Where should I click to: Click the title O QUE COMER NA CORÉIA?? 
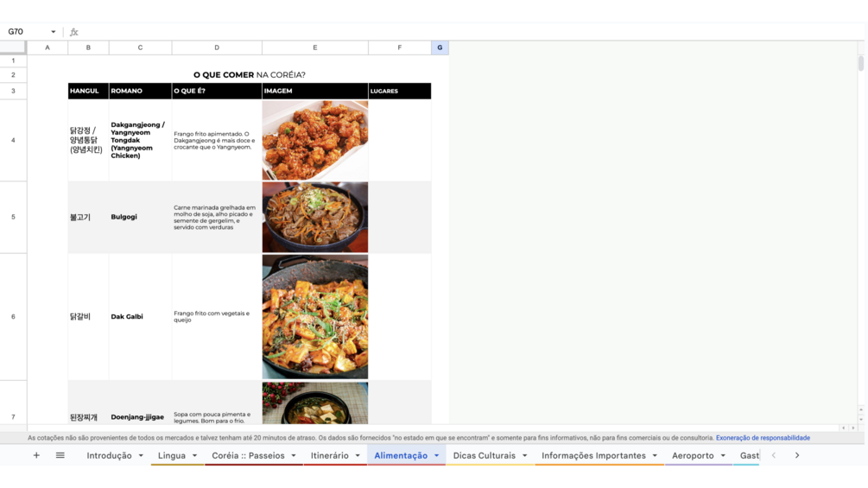point(249,74)
